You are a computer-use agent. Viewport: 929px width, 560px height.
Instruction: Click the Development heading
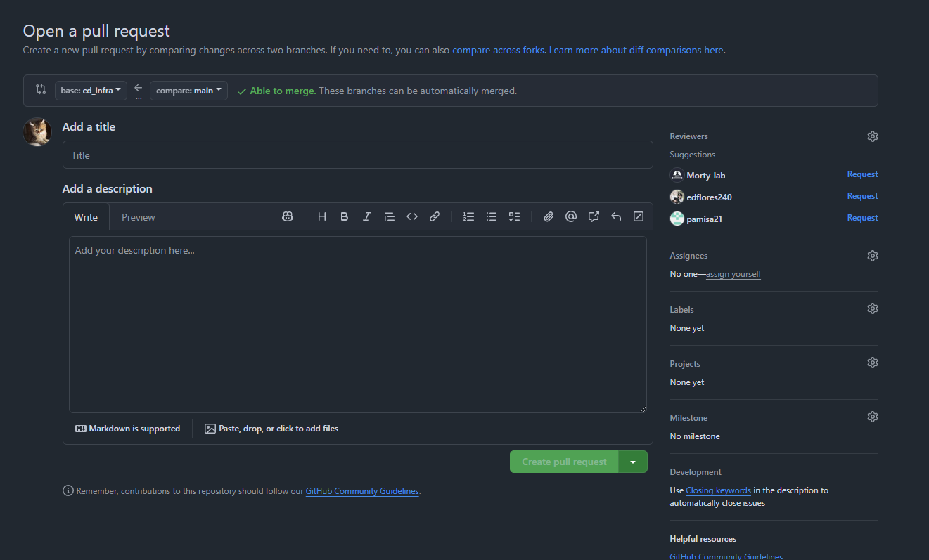pos(696,472)
